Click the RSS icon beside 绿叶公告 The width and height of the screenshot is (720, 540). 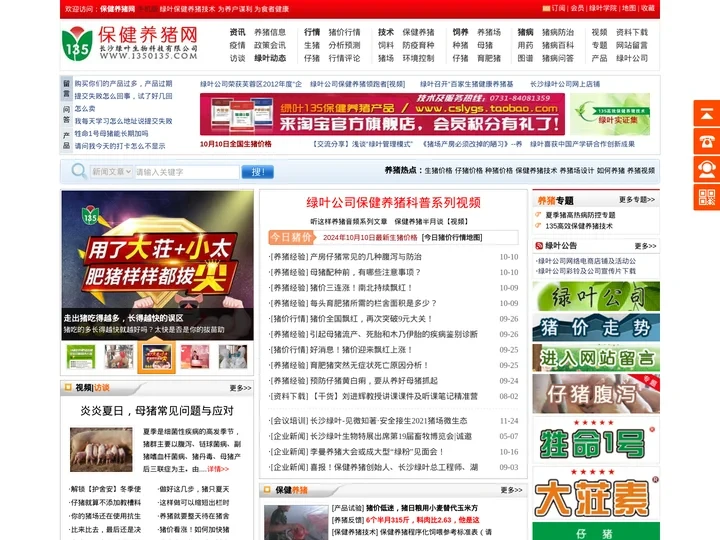tap(539, 246)
